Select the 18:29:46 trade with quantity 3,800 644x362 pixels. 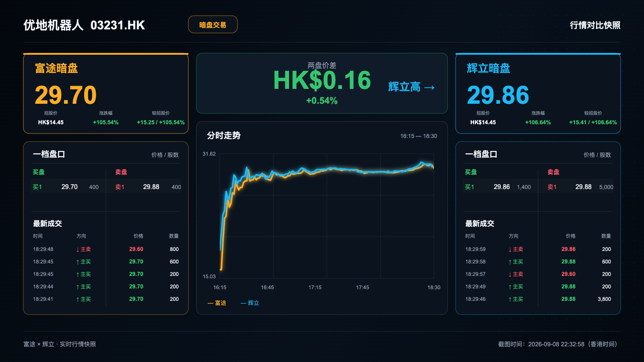click(x=538, y=299)
